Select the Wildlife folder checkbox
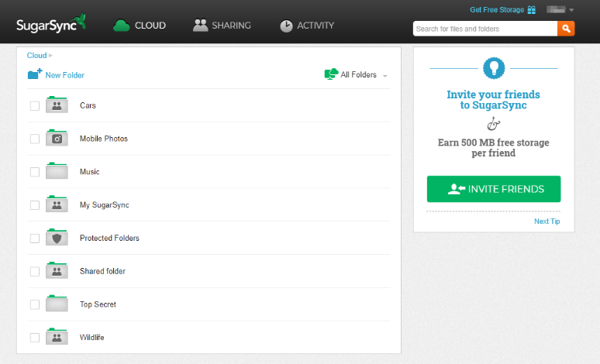 tap(35, 338)
